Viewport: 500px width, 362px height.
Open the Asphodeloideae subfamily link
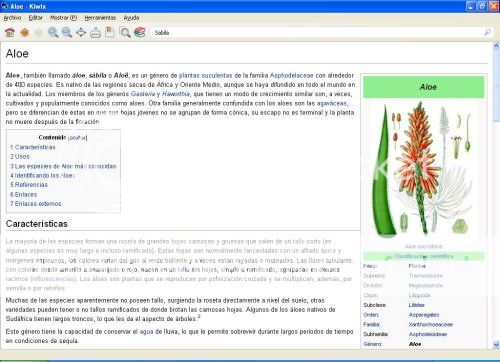(428, 334)
